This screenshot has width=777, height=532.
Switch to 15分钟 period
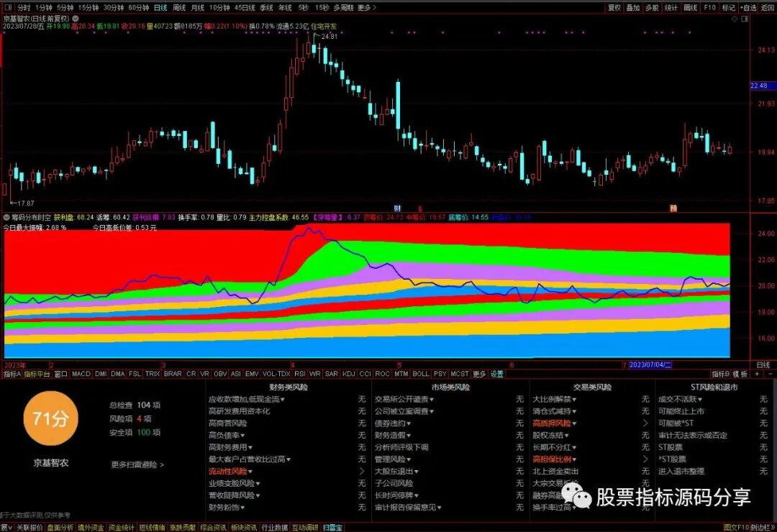[x=88, y=7]
